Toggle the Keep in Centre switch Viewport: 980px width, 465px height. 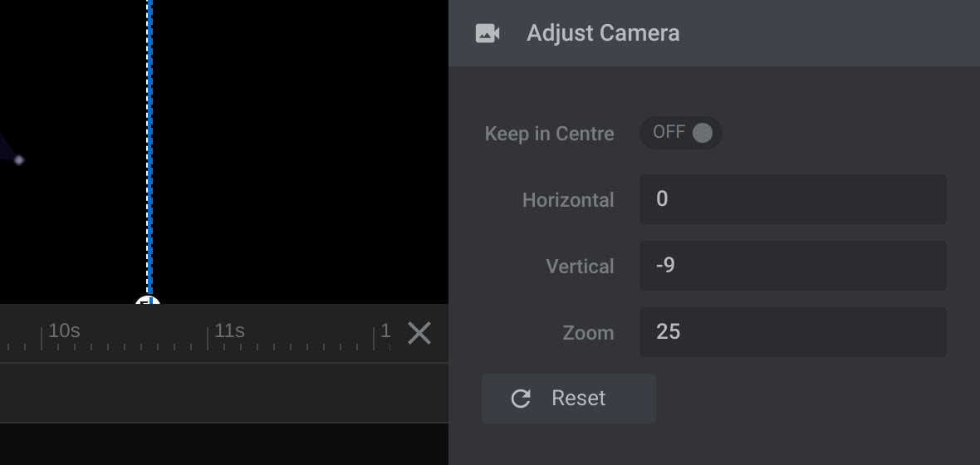[x=681, y=133]
